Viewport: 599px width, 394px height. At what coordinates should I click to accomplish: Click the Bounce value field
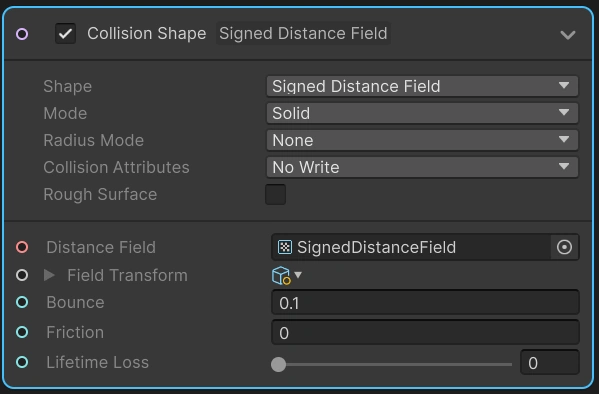[x=425, y=302]
